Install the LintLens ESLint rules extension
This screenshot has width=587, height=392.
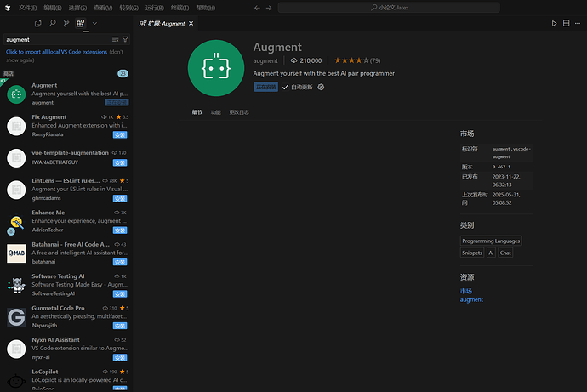120,198
